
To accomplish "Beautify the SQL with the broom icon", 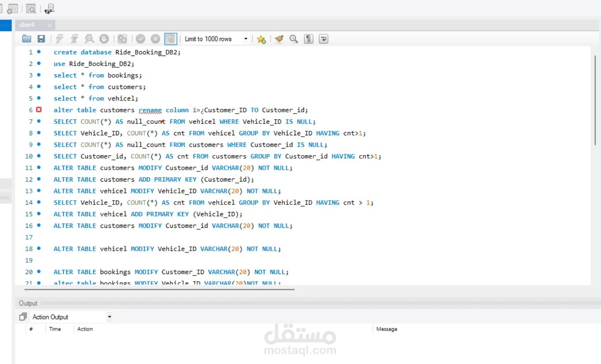I will [279, 39].
